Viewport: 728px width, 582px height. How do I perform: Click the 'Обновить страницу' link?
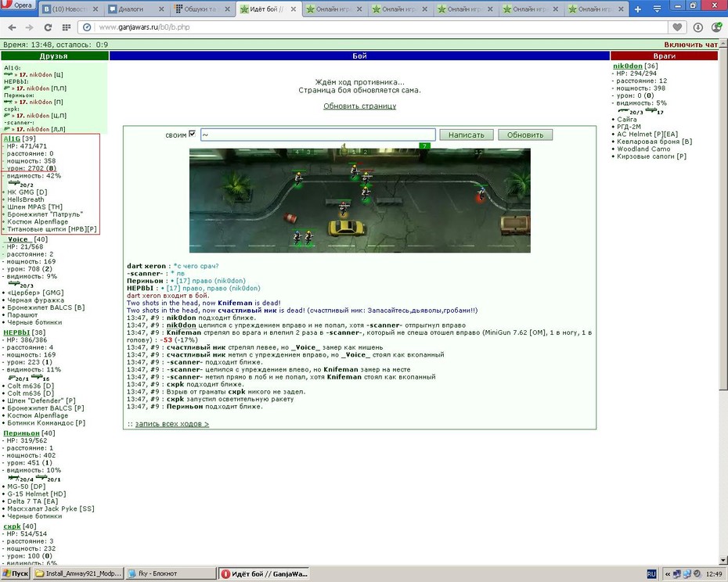(x=360, y=106)
